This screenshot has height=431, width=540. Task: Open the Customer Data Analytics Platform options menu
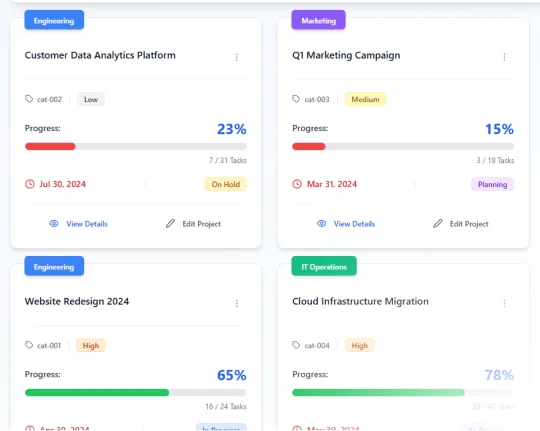pos(237,57)
